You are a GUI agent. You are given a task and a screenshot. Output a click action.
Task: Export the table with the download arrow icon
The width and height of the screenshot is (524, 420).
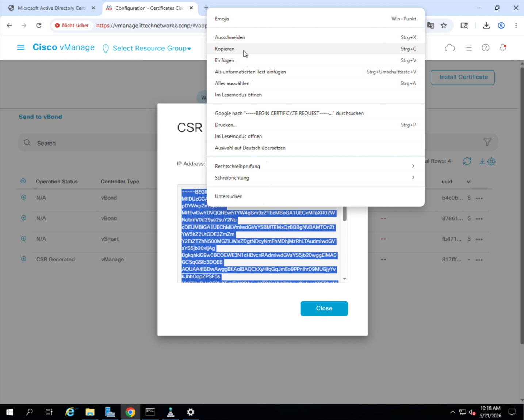coord(482,161)
